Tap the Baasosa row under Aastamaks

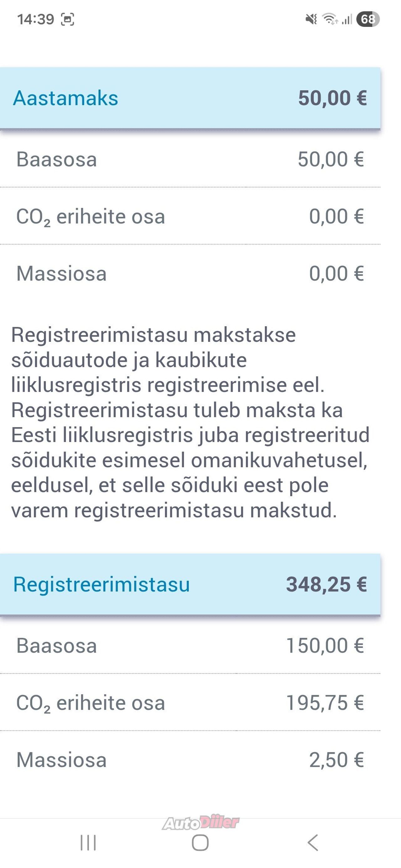coord(190,159)
